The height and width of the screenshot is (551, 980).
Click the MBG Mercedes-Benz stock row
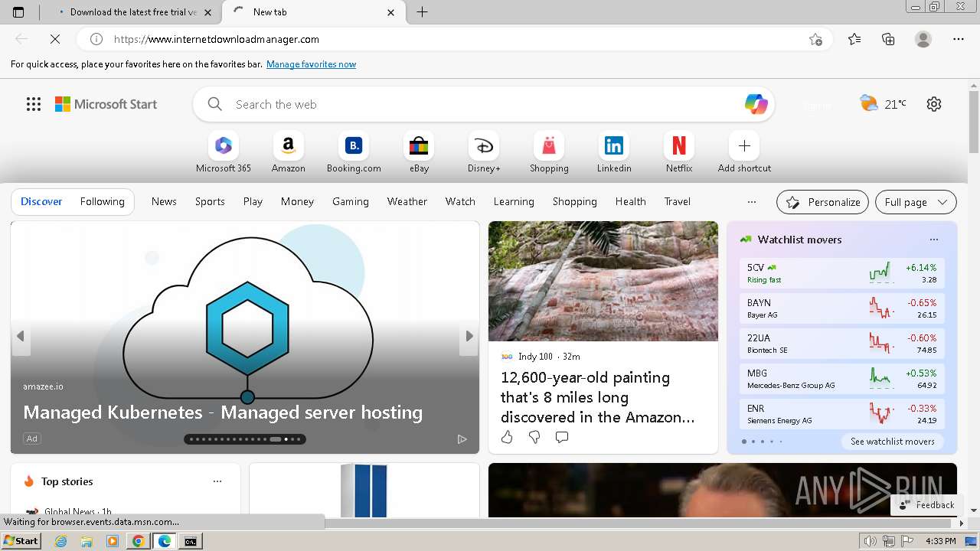coord(842,379)
